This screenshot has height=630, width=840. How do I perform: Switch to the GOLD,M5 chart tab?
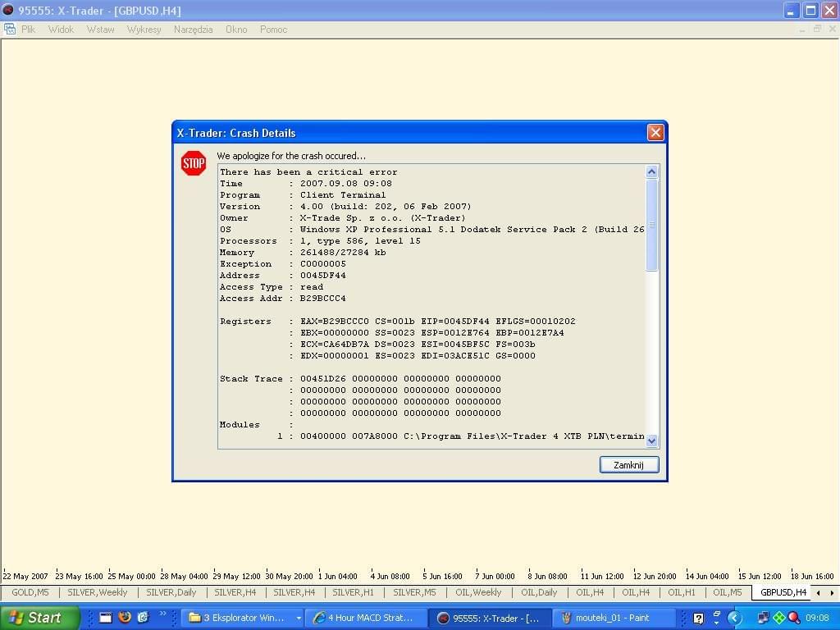30,592
